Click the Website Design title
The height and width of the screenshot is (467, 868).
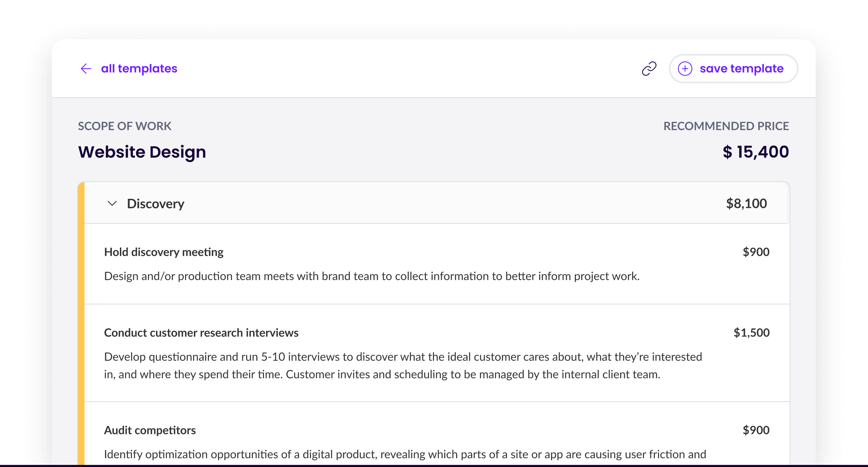(142, 152)
